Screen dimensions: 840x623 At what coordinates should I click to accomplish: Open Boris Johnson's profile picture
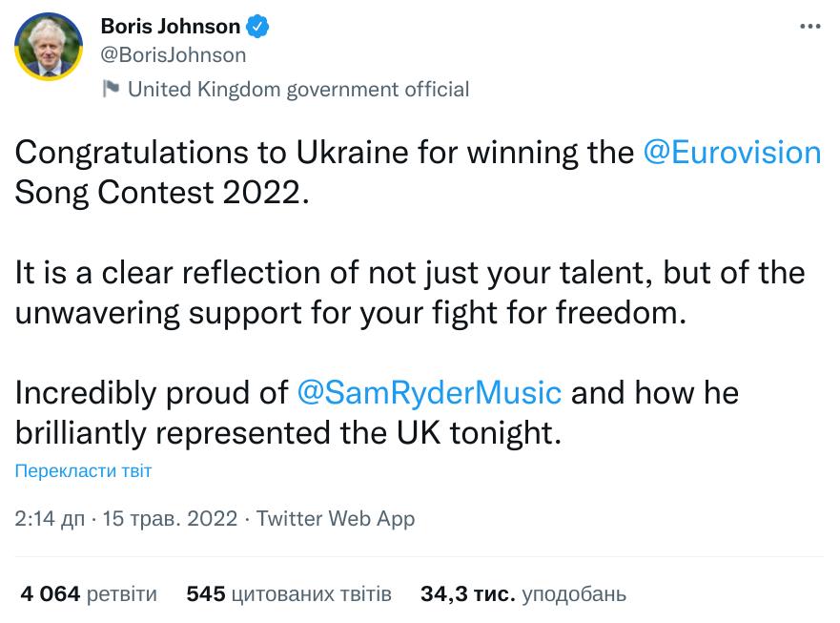[49, 48]
